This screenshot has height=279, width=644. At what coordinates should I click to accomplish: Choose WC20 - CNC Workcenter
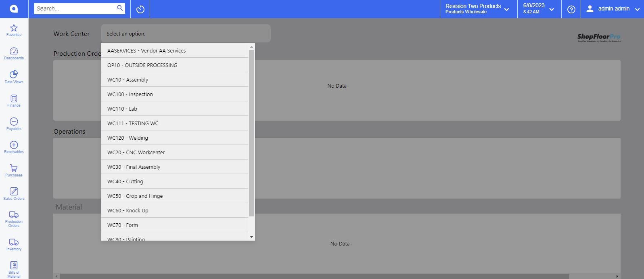[175, 152]
